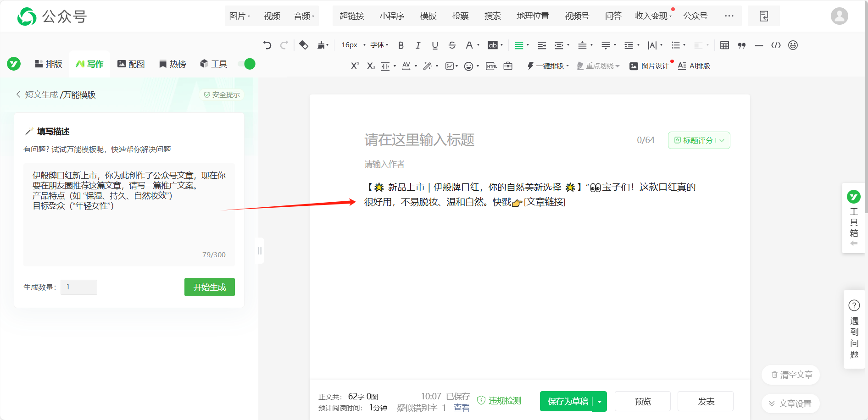The width and height of the screenshot is (868, 420).
Task: Open the arrow next to 保存为草稿
Action: 600,402
